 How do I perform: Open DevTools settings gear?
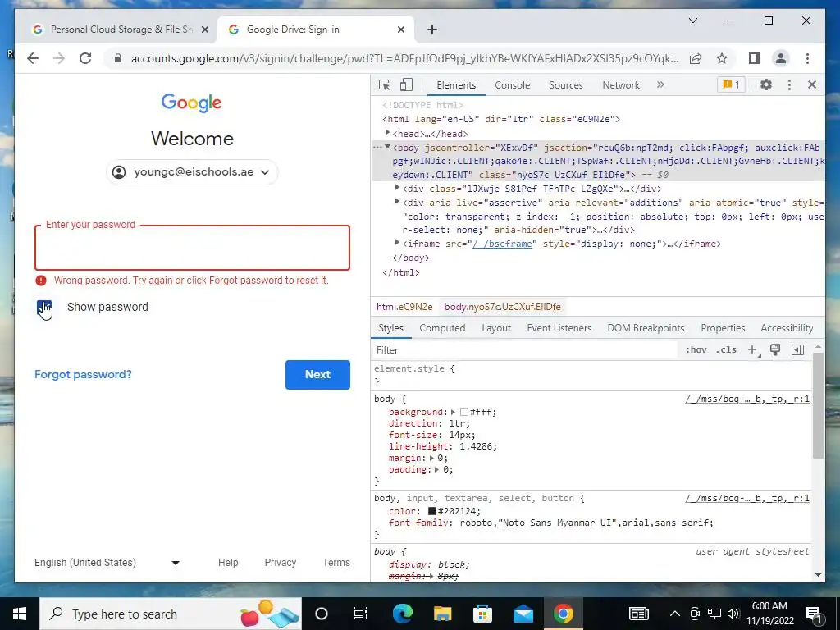coord(766,84)
